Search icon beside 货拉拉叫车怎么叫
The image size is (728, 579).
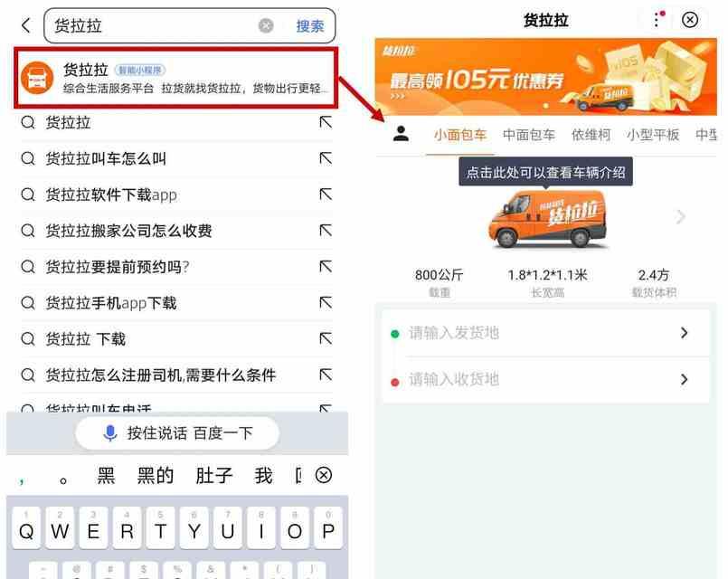tap(28, 159)
